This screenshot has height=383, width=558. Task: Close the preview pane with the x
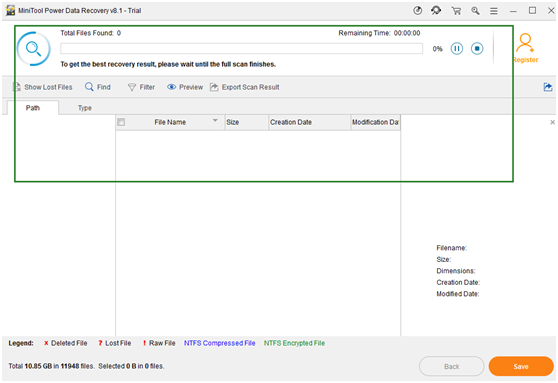point(552,122)
